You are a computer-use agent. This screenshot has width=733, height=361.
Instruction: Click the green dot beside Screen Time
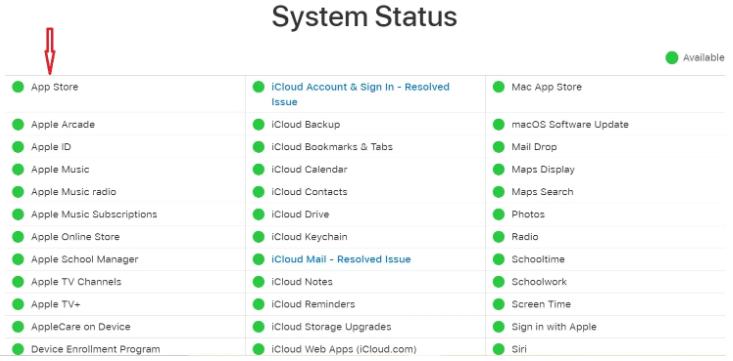pyautogui.click(x=499, y=304)
